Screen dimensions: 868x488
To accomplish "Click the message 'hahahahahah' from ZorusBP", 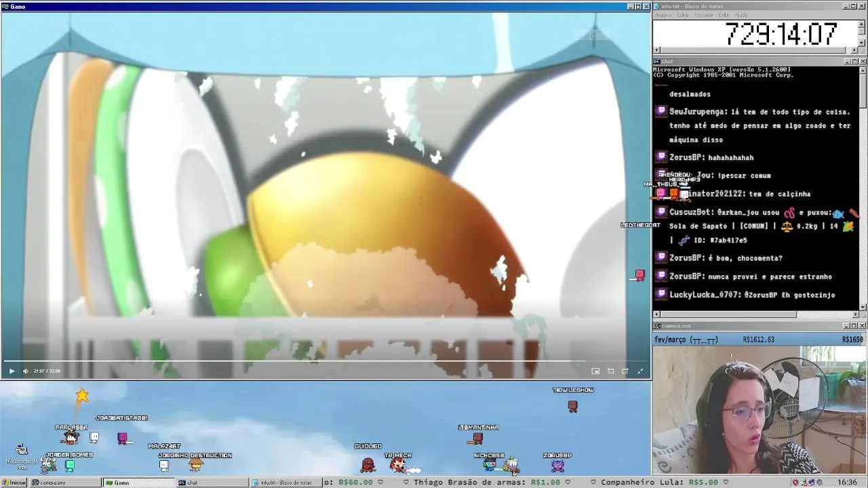I will [x=731, y=157].
